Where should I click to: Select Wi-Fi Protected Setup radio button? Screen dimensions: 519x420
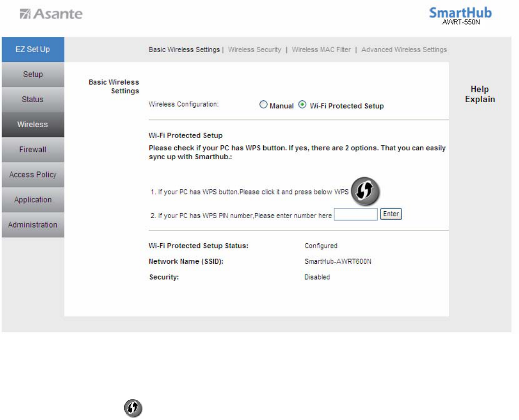point(302,105)
